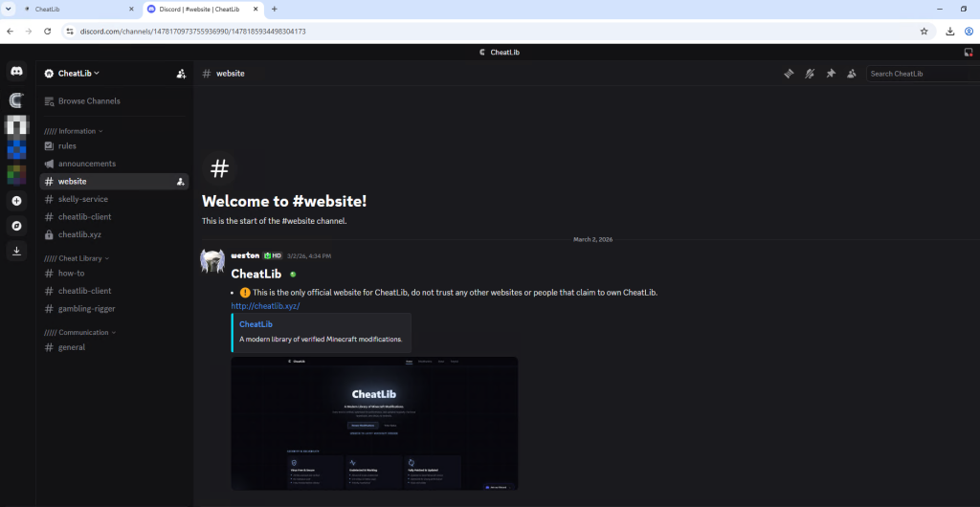Open the Threads icon in the channel header

pos(789,74)
